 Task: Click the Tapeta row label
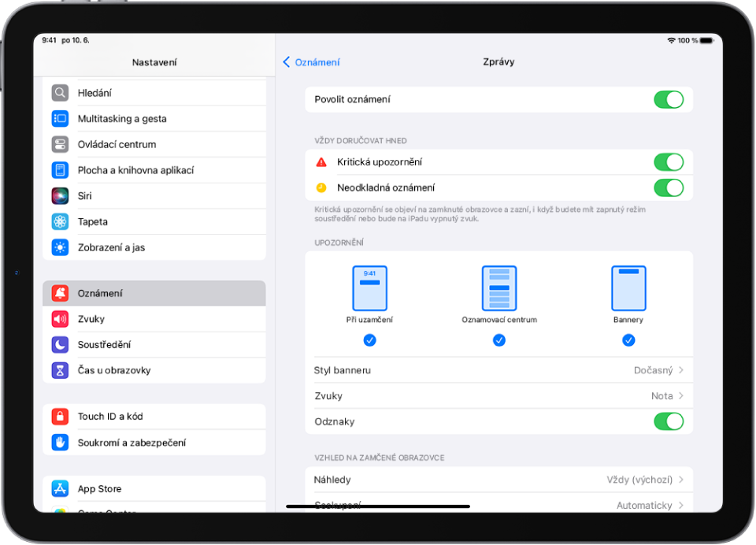tap(93, 221)
